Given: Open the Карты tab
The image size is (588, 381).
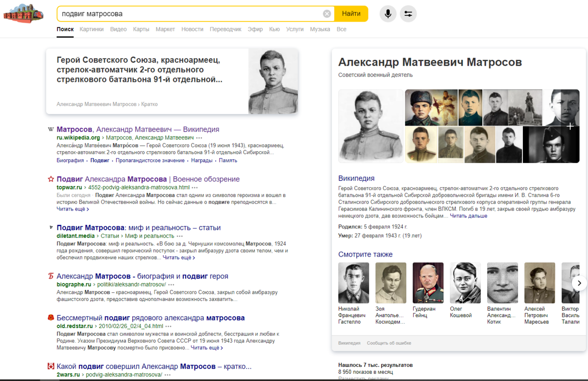Looking at the screenshot, I should (x=141, y=29).
